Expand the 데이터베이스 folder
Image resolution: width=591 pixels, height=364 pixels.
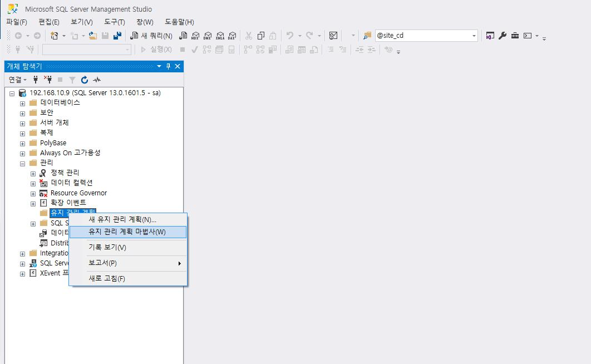tap(23, 104)
